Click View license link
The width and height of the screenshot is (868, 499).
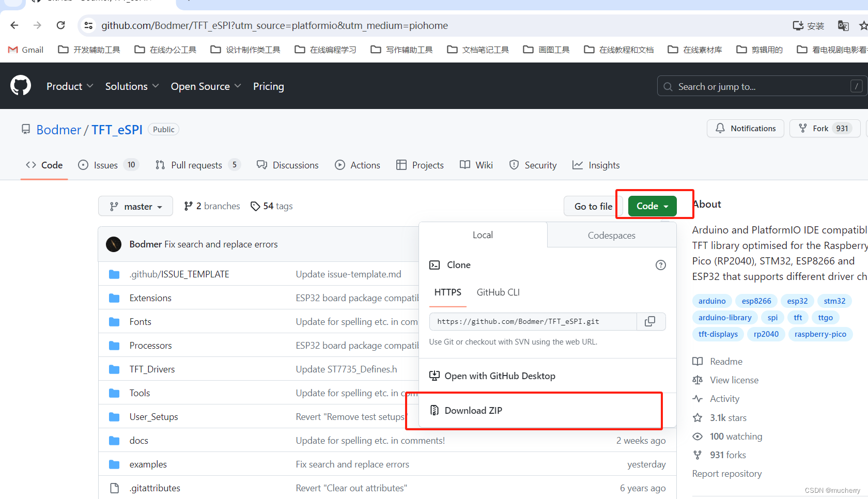click(x=734, y=380)
